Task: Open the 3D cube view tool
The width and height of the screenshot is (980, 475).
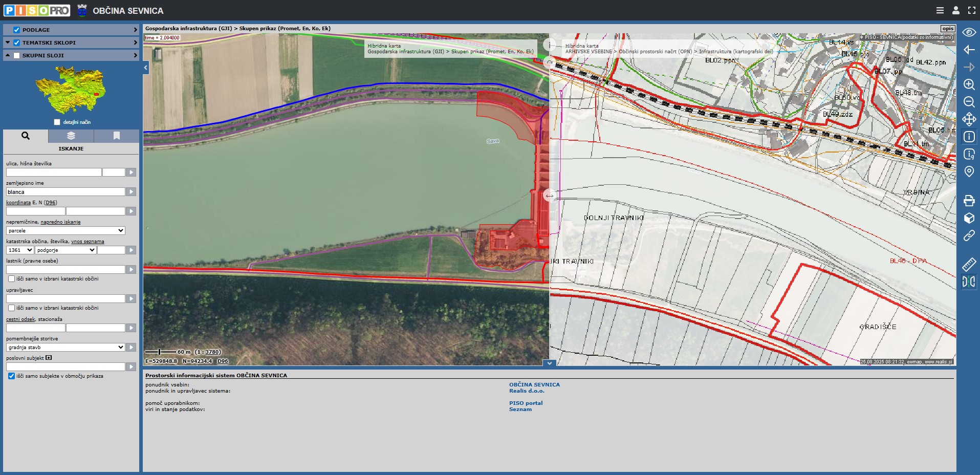Action: click(x=969, y=218)
